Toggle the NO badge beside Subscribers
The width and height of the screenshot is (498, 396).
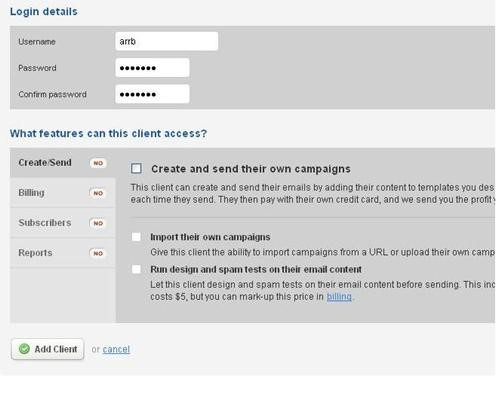pos(98,223)
